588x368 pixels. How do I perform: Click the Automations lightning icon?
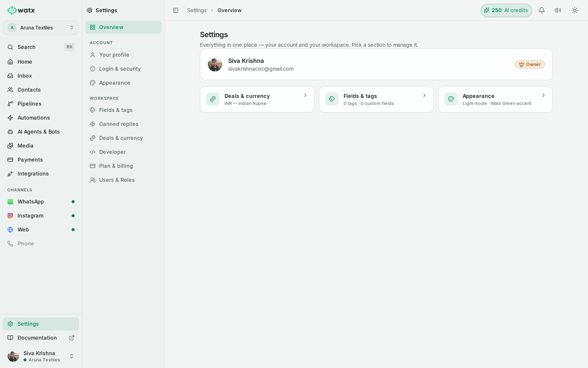click(10, 118)
